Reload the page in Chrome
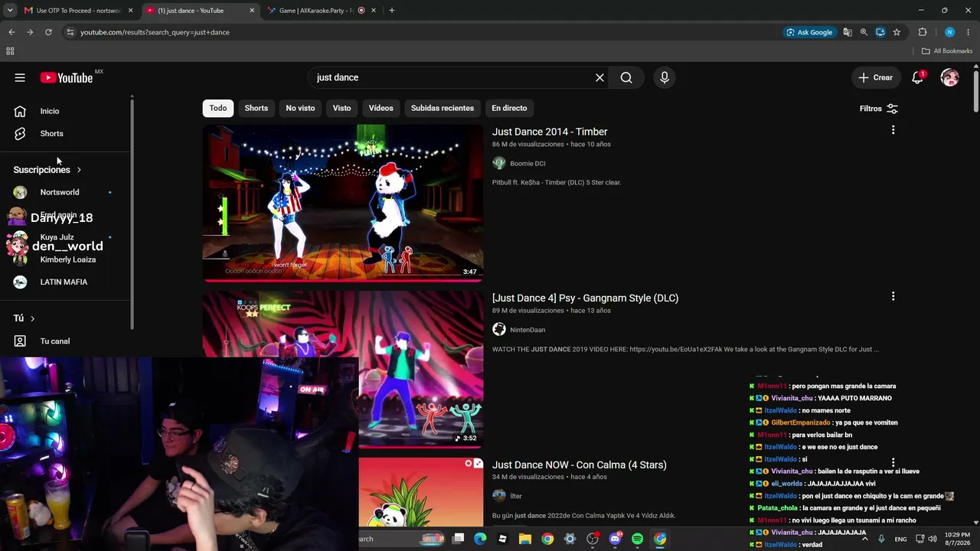 [48, 32]
